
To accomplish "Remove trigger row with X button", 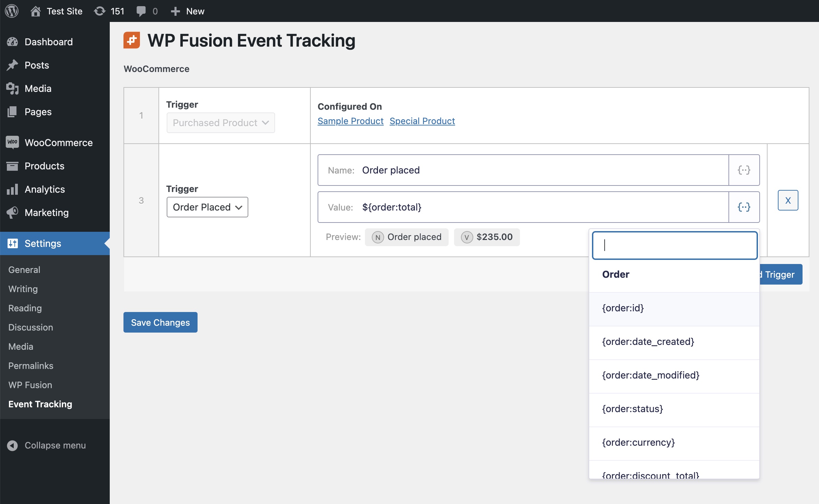I will 788,200.
